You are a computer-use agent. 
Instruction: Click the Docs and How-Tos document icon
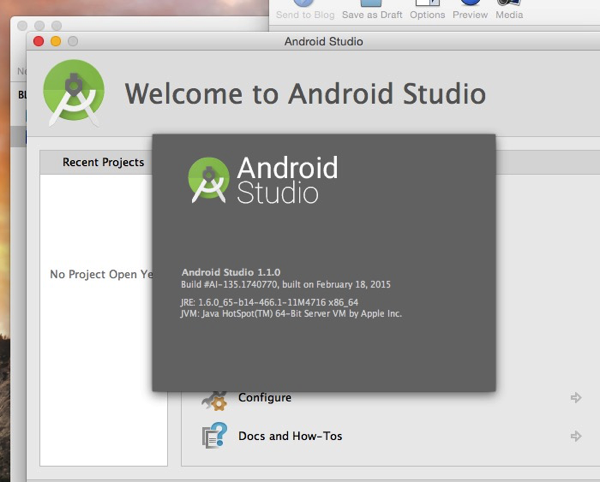tap(214, 437)
